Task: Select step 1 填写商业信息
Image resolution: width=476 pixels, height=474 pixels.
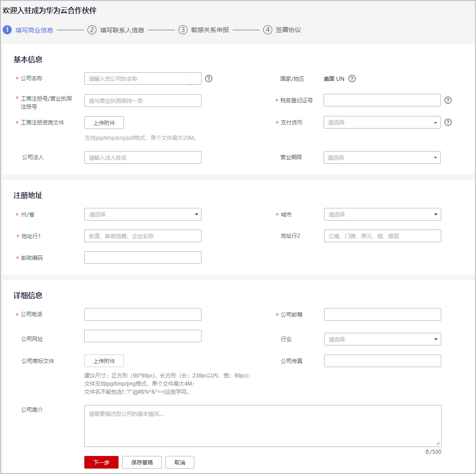Action: pyautogui.click(x=28, y=30)
